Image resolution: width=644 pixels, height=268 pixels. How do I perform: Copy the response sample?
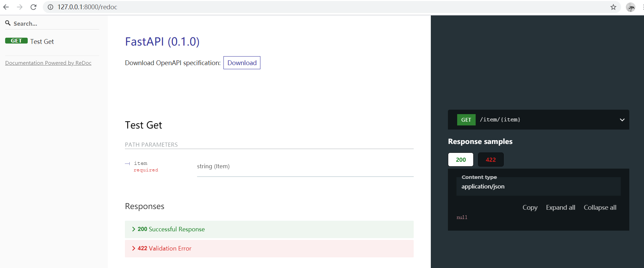(x=530, y=208)
